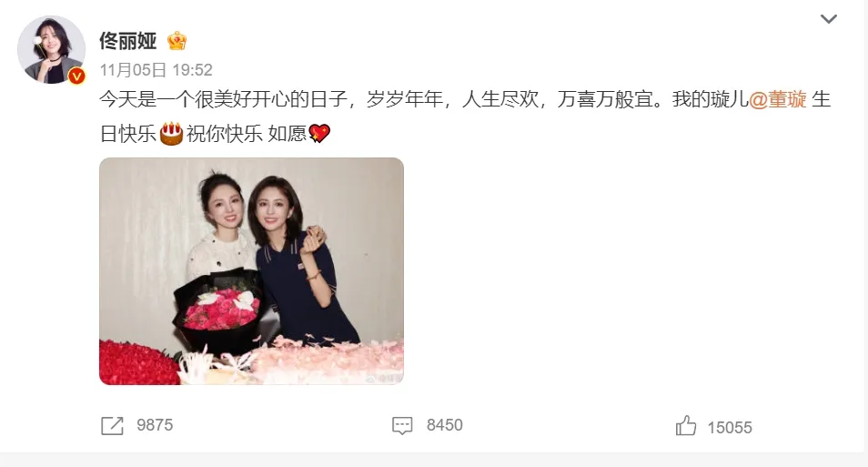This screenshot has width=868, height=467.
Task: Click the sparkling heart emoji
Action: coord(319,134)
